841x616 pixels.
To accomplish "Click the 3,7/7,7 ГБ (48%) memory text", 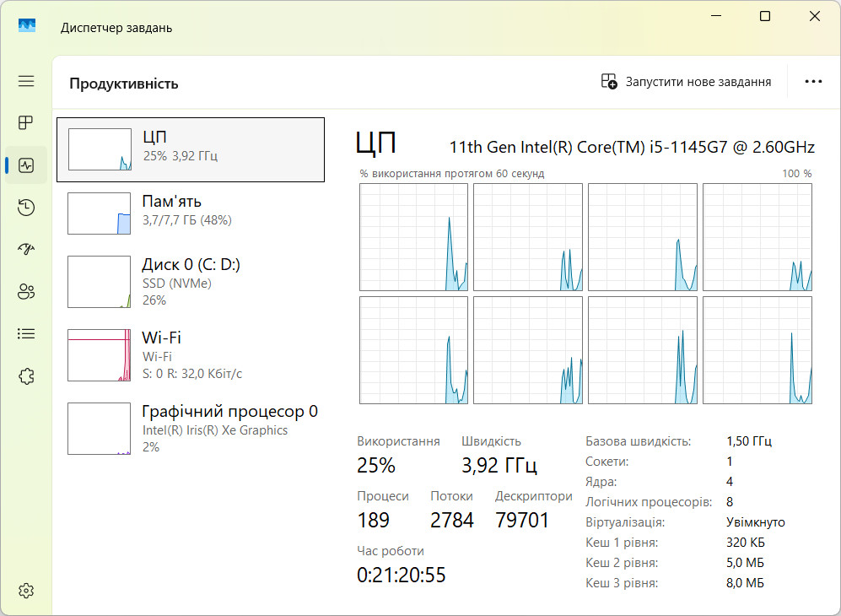I will click(x=187, y=220).
